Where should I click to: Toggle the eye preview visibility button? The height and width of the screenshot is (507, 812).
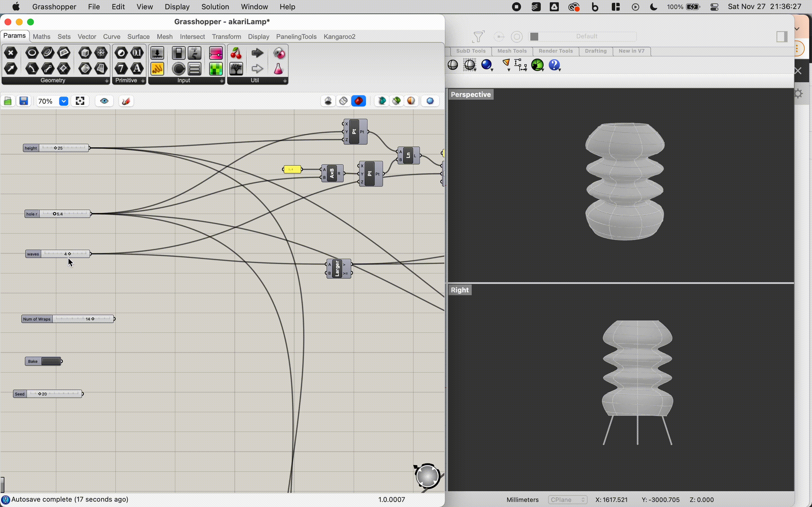coord(104,101)
